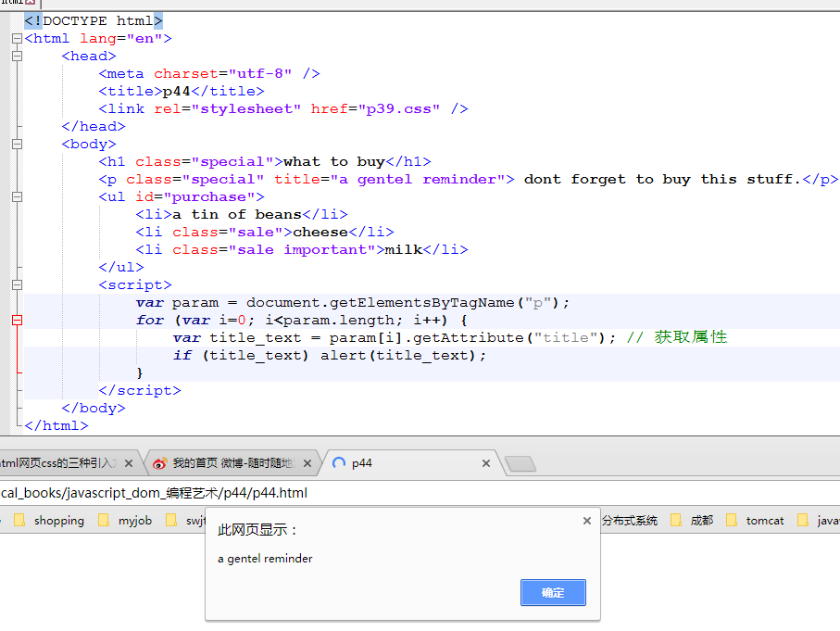Click the 'what to buy' heading text
This screenshot has height=631, width=840.
(334, 161)
